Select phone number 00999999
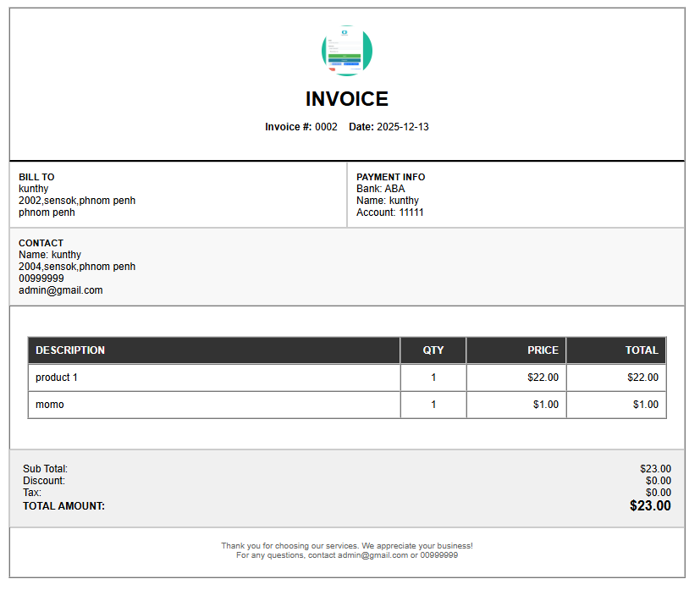700x590 pixels. pyautogui.click(x=41, y=278)
